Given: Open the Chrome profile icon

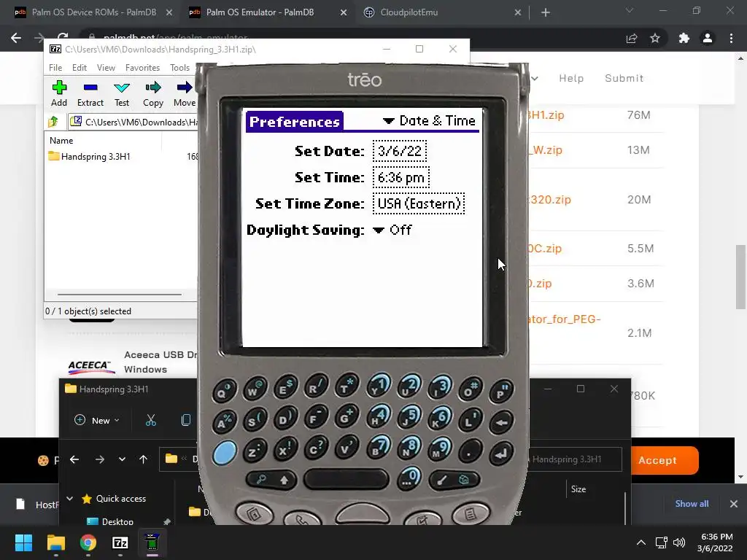Looking at the screenshot, I should point(708,38).
